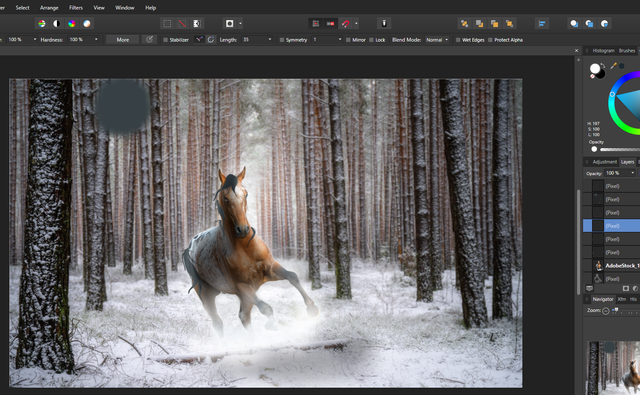Apply Auto Contrast black-and-white circle icon
Image resolution: width=640 pixels, height=395 pixels.
pos(57,24)
